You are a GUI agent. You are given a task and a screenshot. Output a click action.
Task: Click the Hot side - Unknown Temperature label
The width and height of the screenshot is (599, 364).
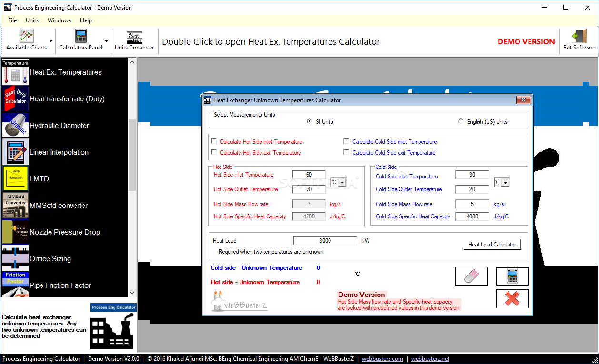pos(255,282)
